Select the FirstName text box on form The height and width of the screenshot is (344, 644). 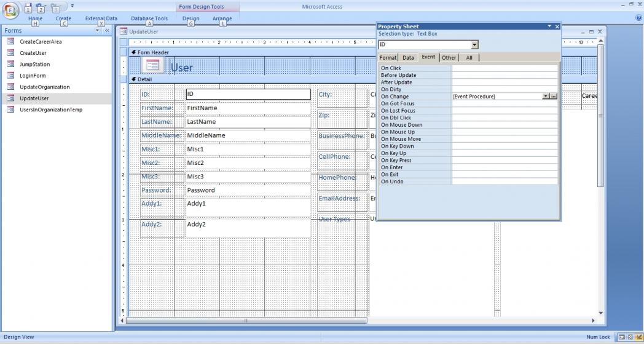248,108
